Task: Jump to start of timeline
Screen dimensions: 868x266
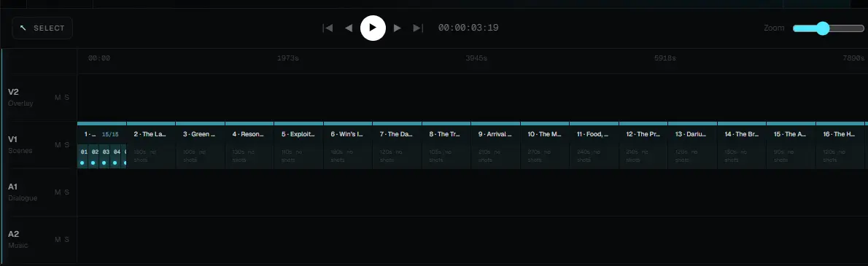Action: pos(328,28)
